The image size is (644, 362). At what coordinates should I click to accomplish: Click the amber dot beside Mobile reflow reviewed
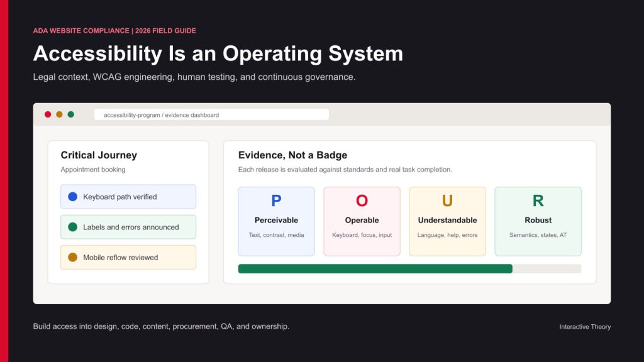click(x=73, y=257)
